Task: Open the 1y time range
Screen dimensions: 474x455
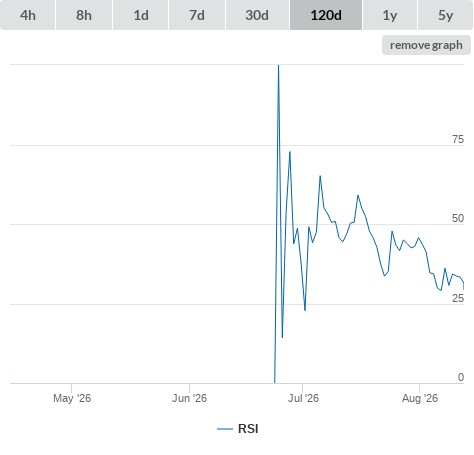Action: tap(390, 15)
